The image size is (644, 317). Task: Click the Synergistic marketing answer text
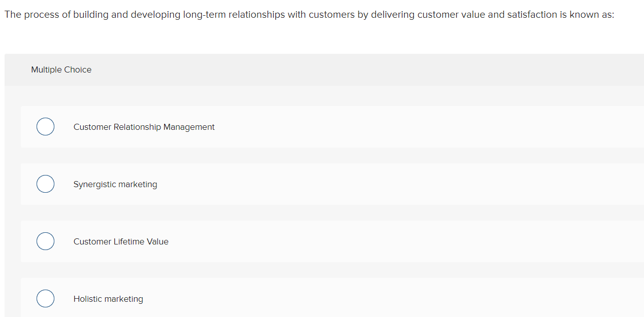[115, 184]
